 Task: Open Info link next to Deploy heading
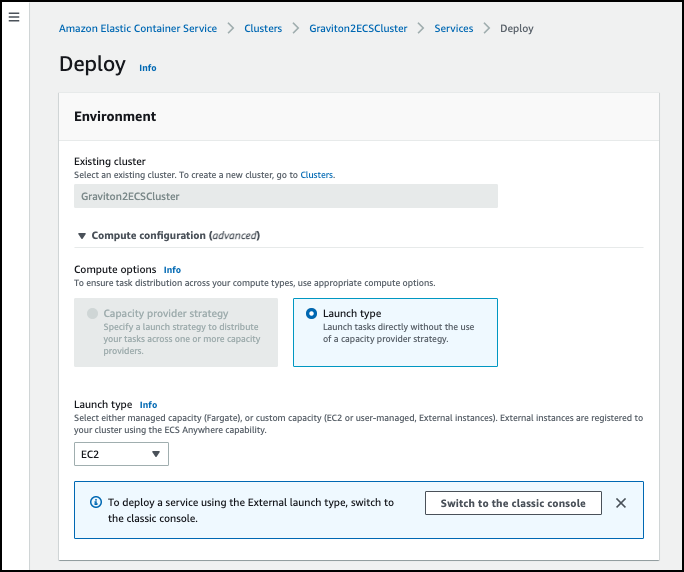click(x=148, y=68)
